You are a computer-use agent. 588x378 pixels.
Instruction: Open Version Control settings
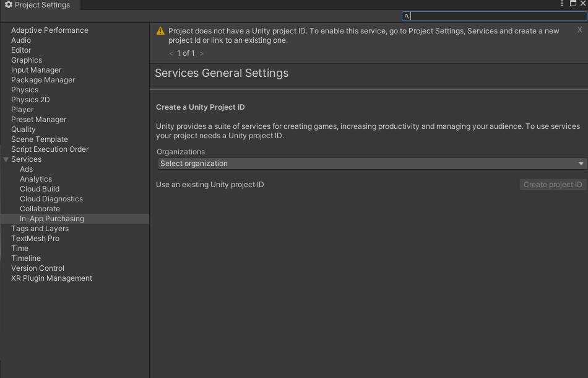pyautogui.click(x=38, y=268)
